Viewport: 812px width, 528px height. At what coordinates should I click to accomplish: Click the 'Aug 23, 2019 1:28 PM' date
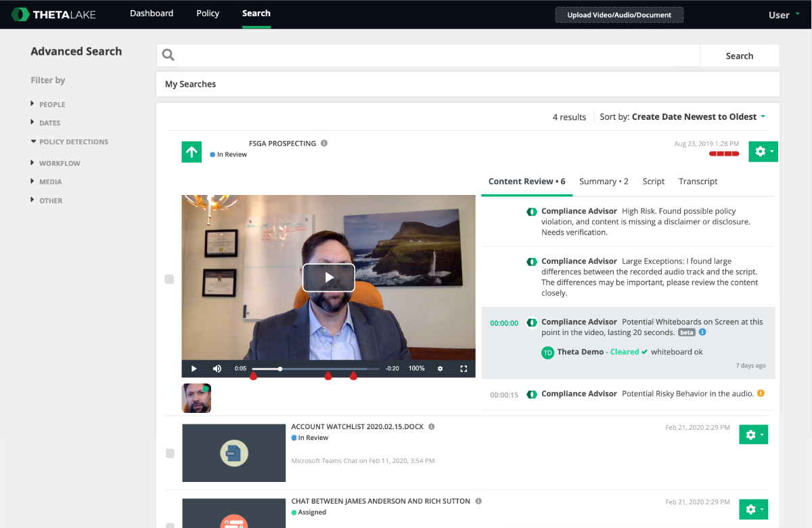706,144
